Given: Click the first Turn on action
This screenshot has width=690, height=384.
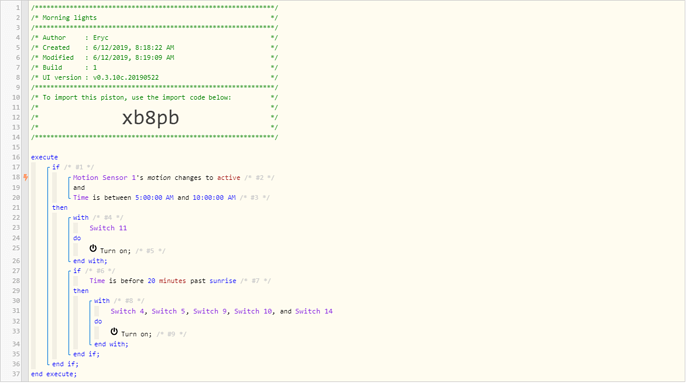Looking at the screenshot, I should click(115, 251).
